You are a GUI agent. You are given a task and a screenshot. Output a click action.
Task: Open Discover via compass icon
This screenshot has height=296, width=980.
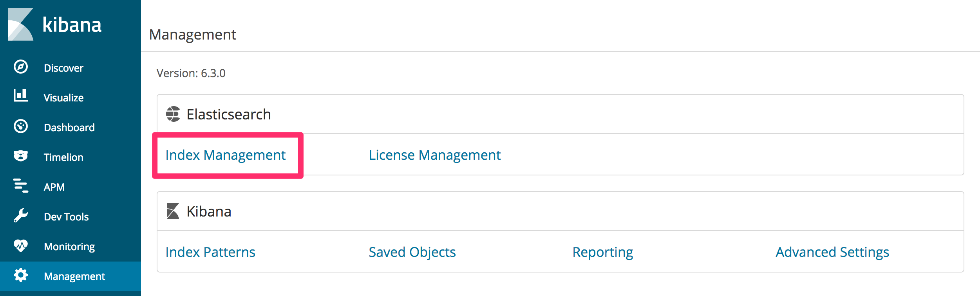tap(21, 67)
